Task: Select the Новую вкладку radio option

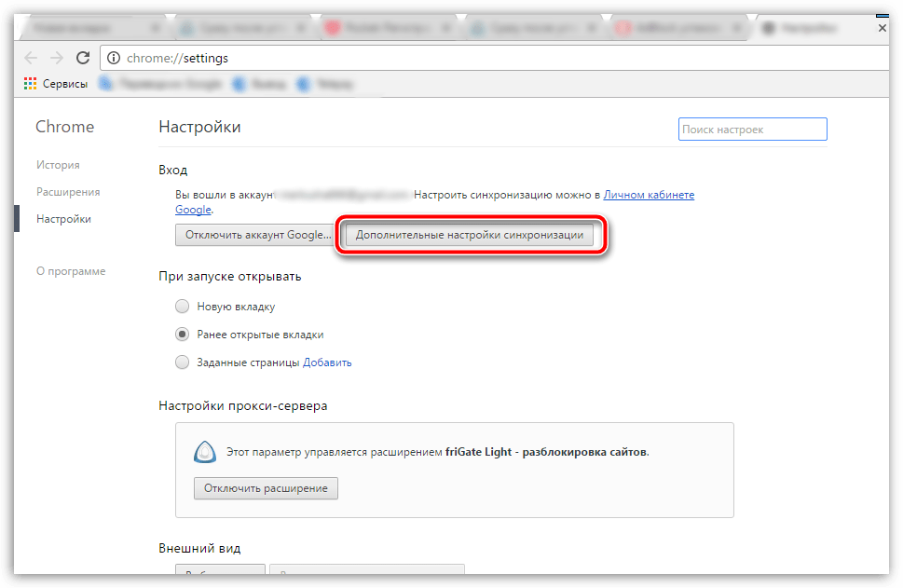Action: click(x=182, y=307)
